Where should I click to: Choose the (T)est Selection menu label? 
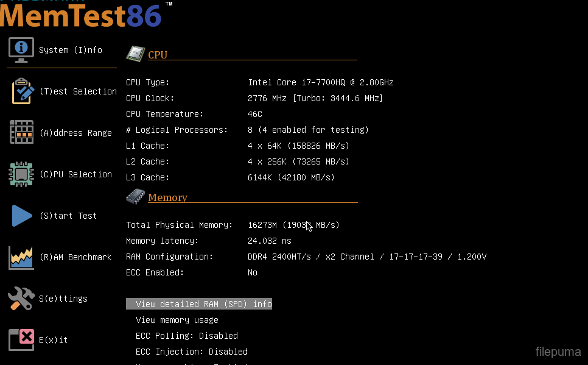(x=78, y=91)
